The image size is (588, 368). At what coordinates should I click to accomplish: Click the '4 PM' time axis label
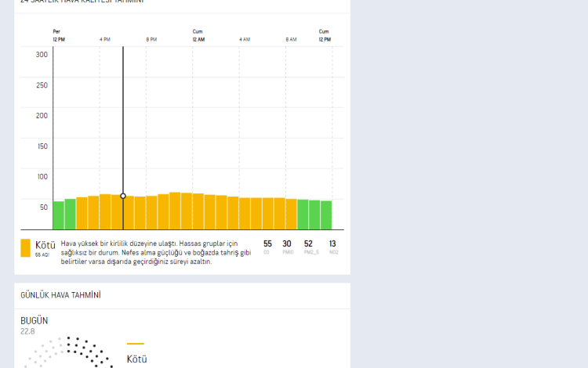point(104,39)
